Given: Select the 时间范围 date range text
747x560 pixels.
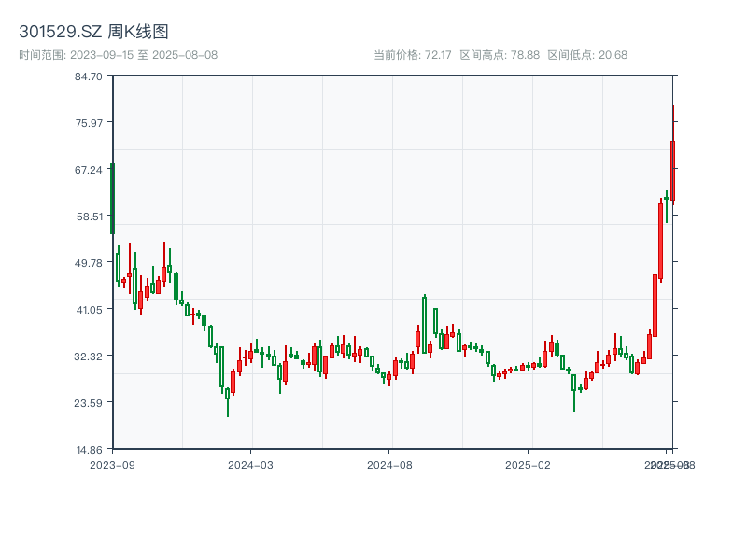Looking at the screenshot, I should point(118,55).
